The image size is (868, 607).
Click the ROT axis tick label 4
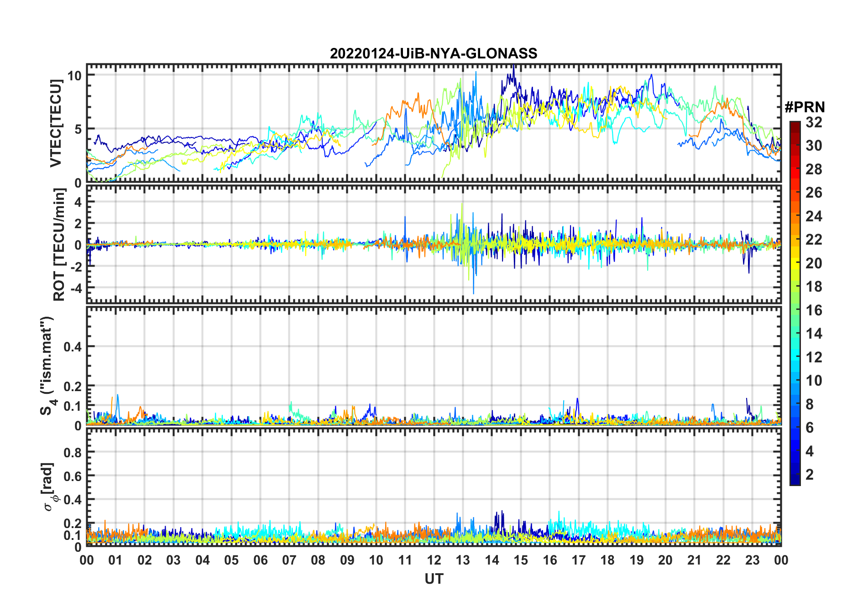click(x=78, y=202)
